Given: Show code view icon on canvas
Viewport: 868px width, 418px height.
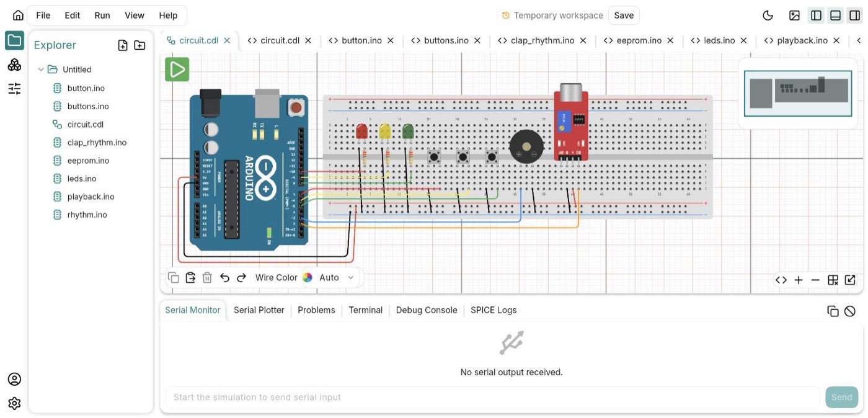Looking at the screenshot, I should click(781, 280).
